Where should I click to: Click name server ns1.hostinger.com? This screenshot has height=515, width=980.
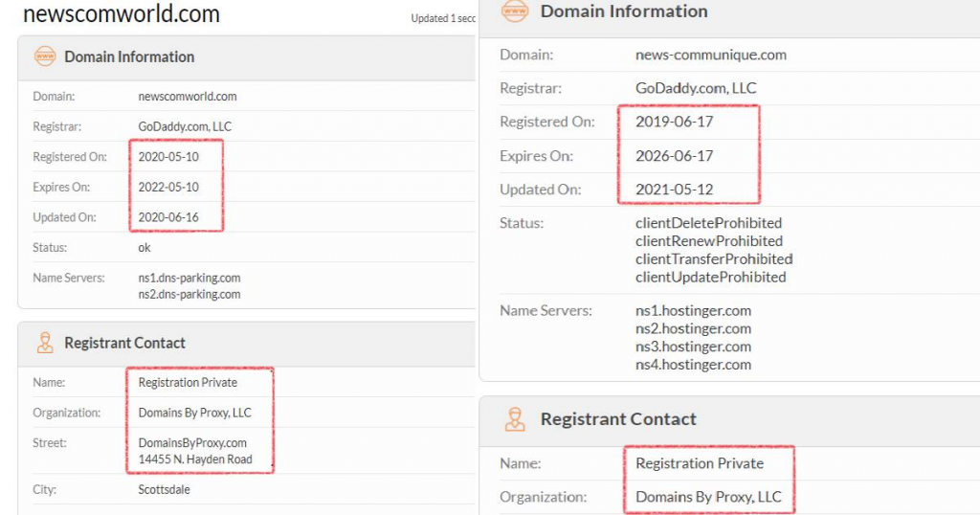coord(694,310)
